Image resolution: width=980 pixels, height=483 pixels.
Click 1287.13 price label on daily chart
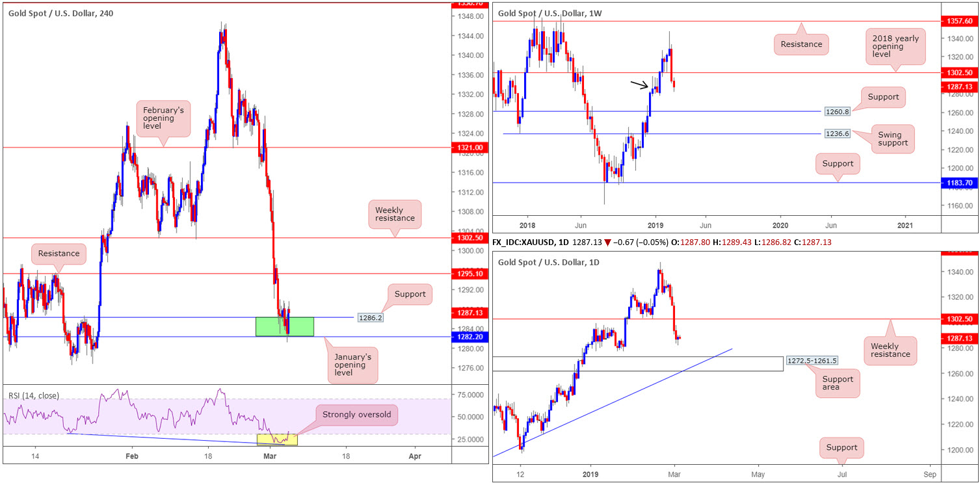pos(960,338)
